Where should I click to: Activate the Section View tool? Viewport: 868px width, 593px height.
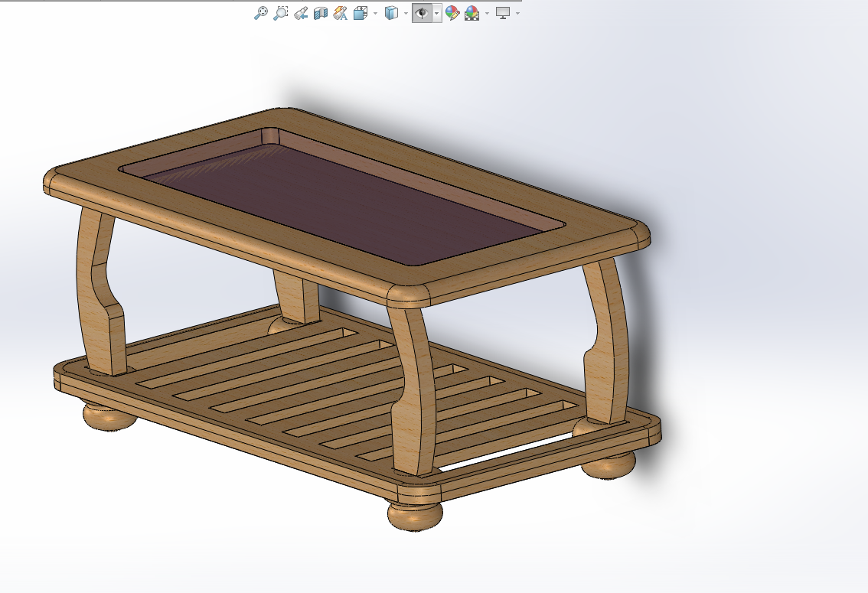[x=321, y=13]
